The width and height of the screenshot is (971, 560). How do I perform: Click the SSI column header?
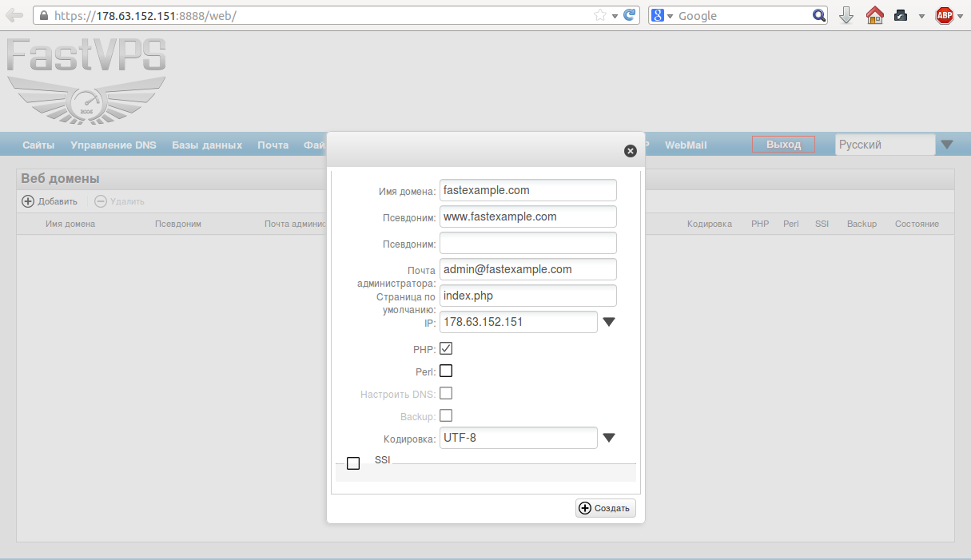pos(822,224)
